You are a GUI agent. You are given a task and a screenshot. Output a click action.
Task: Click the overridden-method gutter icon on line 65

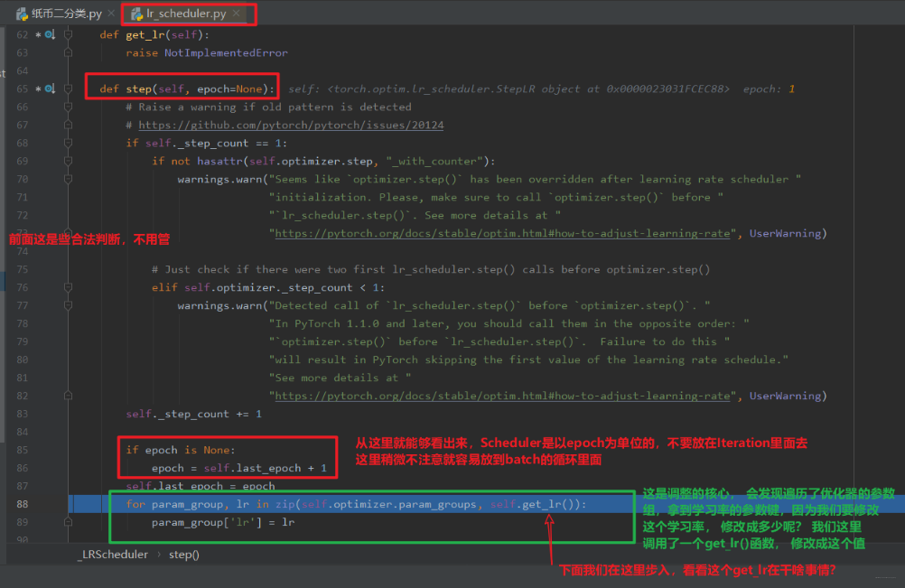[x=50, y=89]
